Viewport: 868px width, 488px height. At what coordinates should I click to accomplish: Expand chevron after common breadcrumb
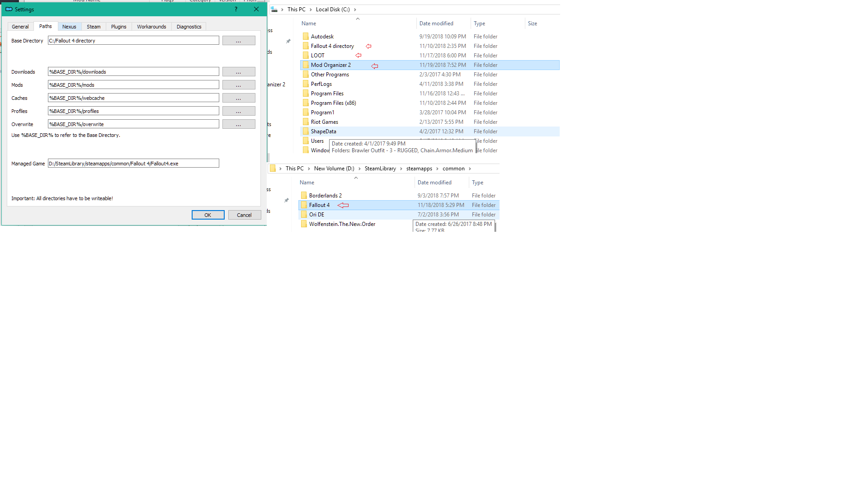pos(470,169)
